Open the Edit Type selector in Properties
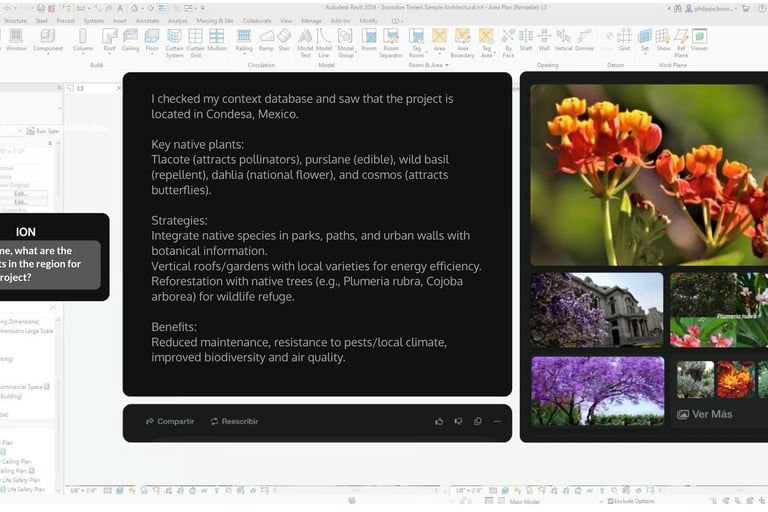 [43, 131]
